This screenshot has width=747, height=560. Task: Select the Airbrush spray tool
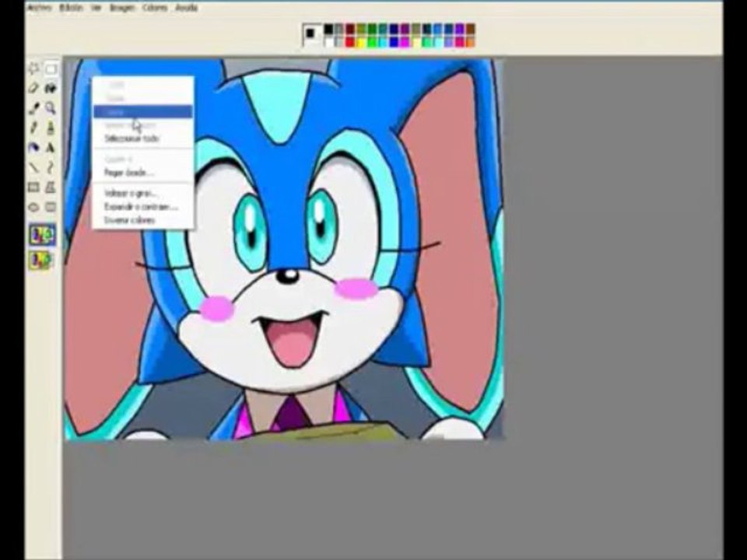pyautogui.click(x=33, y=148)
